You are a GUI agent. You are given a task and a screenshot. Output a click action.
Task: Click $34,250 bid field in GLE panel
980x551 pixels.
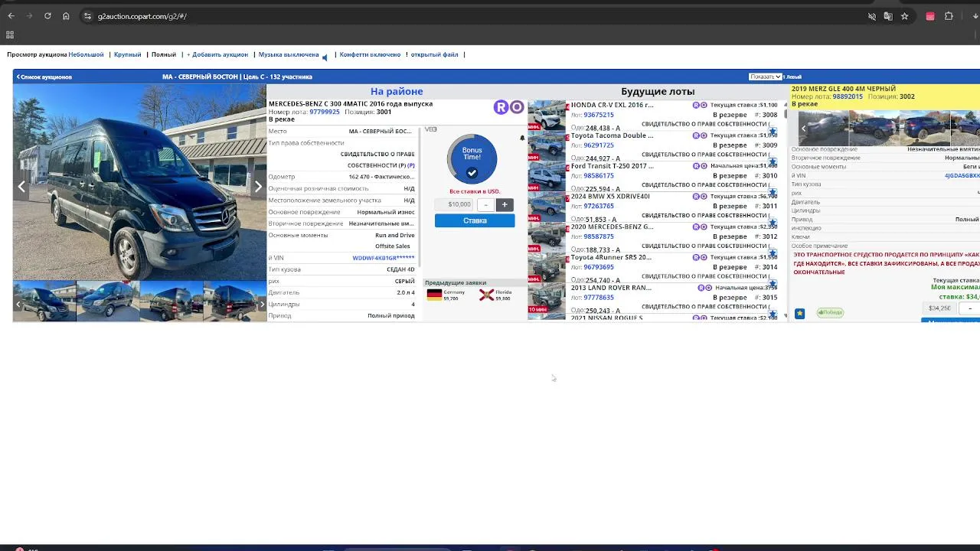pyautogui.click(x=940, y=308)
